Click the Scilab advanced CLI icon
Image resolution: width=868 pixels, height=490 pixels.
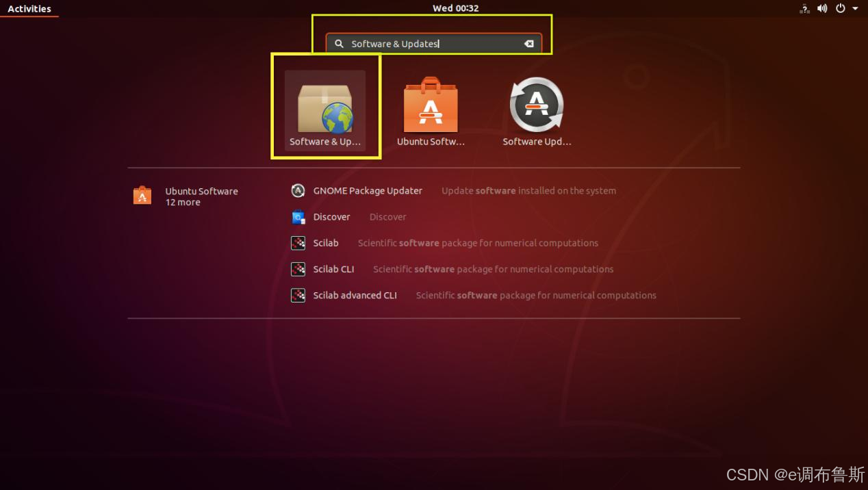298,295
